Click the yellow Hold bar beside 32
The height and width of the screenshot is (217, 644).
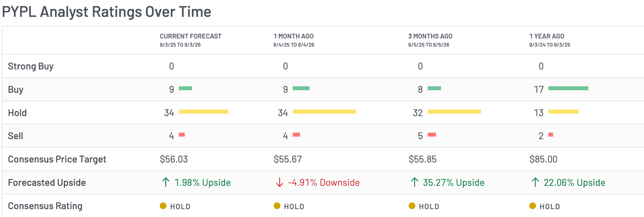pyautogui.click(x=454, y=112)
